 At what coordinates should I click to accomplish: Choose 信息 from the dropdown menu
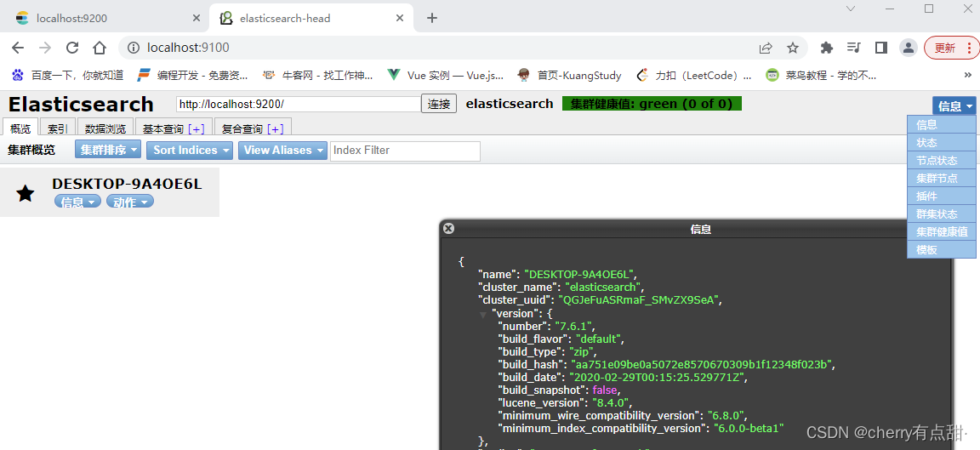(x=941, y=125)
